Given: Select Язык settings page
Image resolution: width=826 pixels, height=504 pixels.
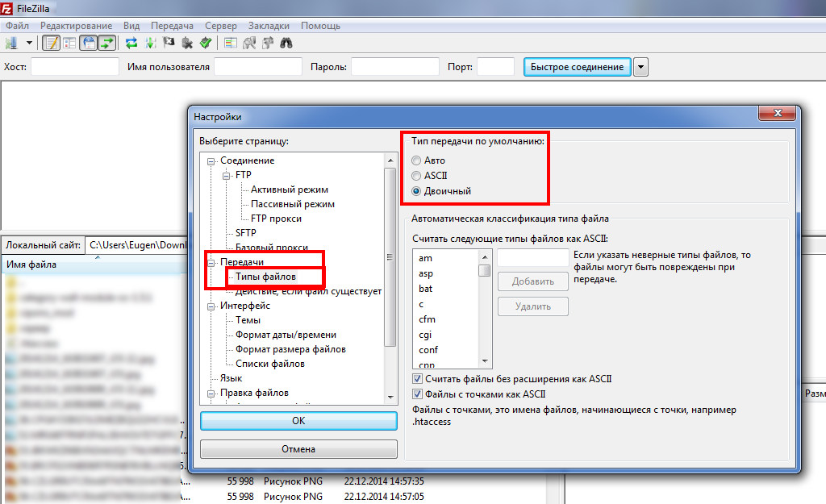Looking at the screenshot, I should pos(231,378).
